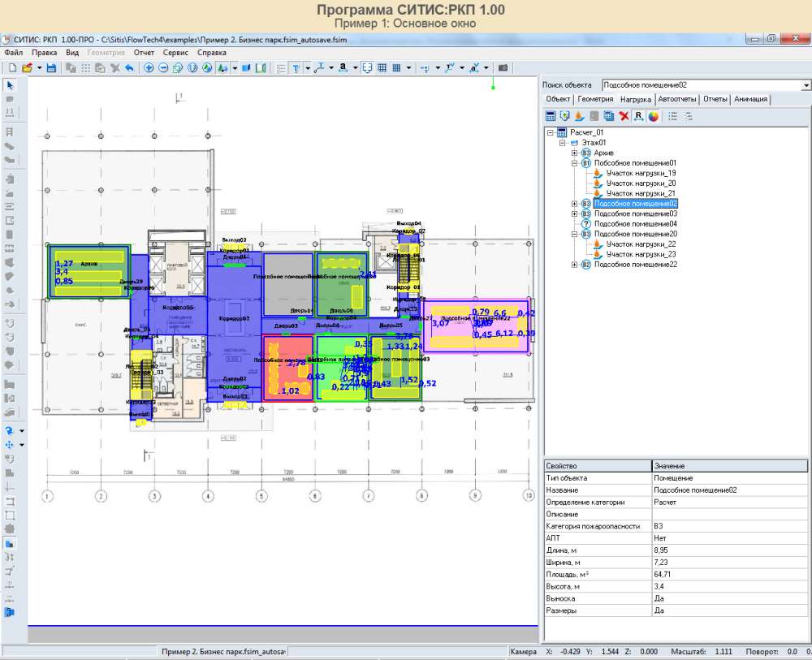Switch to the Геометрия tab
This screenshot has height=660, width=812.
pos(596,99)
